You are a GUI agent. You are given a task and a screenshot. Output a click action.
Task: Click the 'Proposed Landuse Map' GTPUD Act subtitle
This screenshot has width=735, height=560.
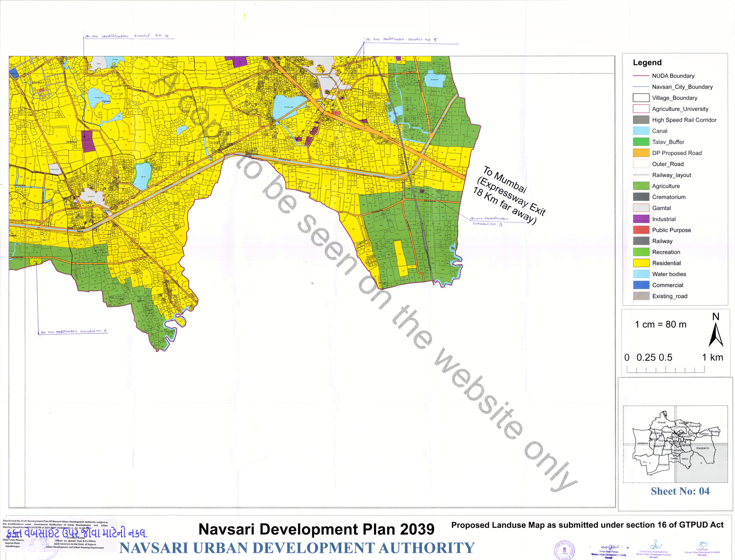click(x=587, y=525)
